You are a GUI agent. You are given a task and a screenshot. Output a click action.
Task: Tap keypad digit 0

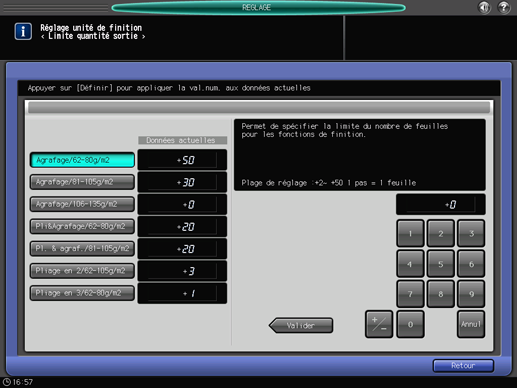click(x=410, y=324)
